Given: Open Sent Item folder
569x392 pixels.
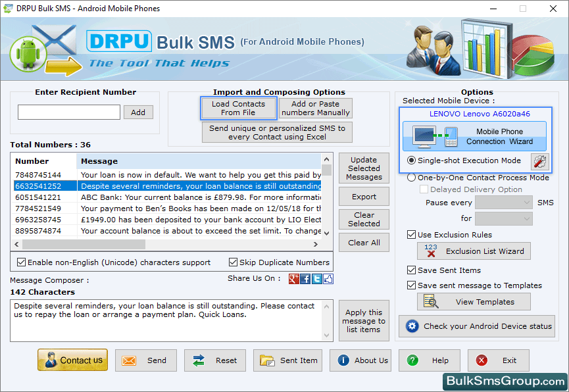Looking at the screenshot, I should click(x=287, y=360).
